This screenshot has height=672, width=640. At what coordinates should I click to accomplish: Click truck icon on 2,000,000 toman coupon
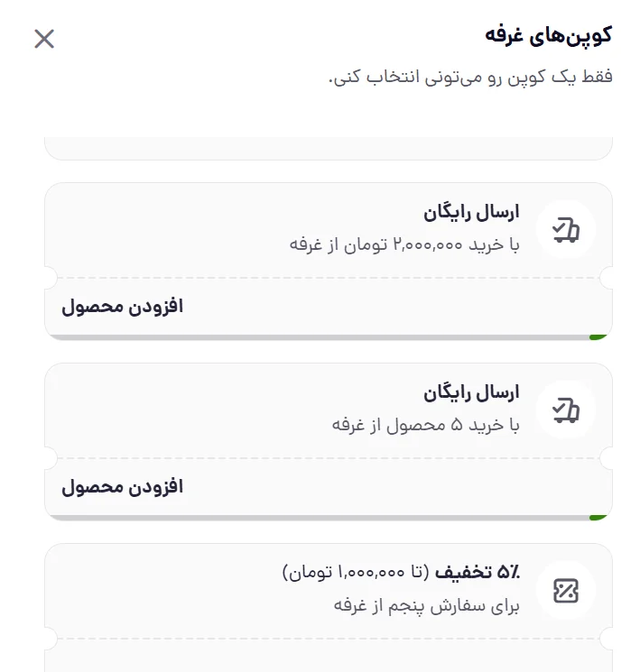[565, 230]
